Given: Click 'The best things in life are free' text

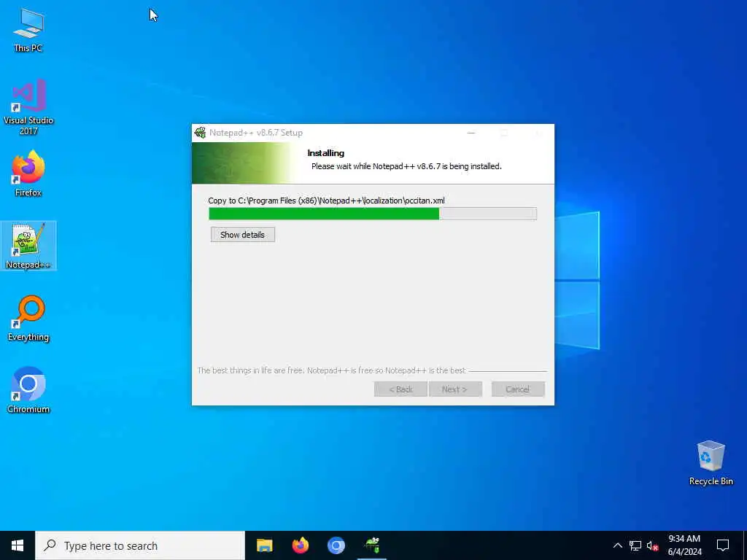Looking at the screenshot, I should coord(331,370).
